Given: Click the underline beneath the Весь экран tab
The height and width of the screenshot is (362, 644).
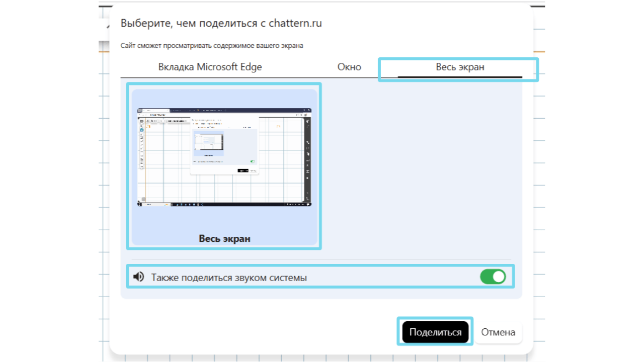Looking at the screenshot, I should click(x=460, y=77).
